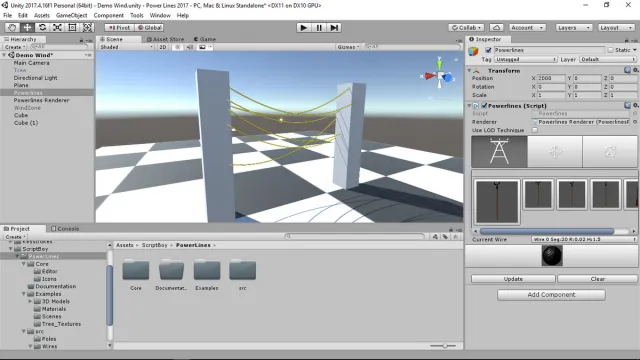640x360 pixels.
Task: Select Powerlines Renderer in Hierarchy
Action: pos(41,100)
